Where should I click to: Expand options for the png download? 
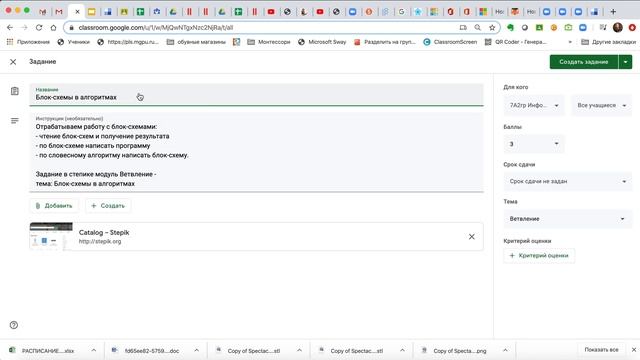pyautogui.click(x=505, y=350)
